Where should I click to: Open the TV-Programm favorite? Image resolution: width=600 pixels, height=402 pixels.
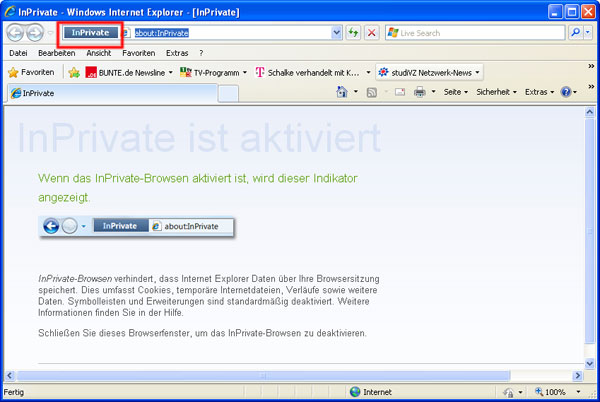pos(210,72)
